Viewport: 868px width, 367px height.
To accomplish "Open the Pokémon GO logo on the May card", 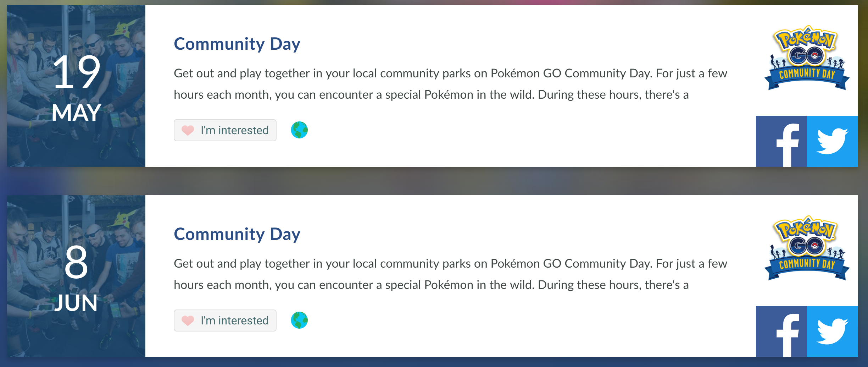I will pos(807,59).
